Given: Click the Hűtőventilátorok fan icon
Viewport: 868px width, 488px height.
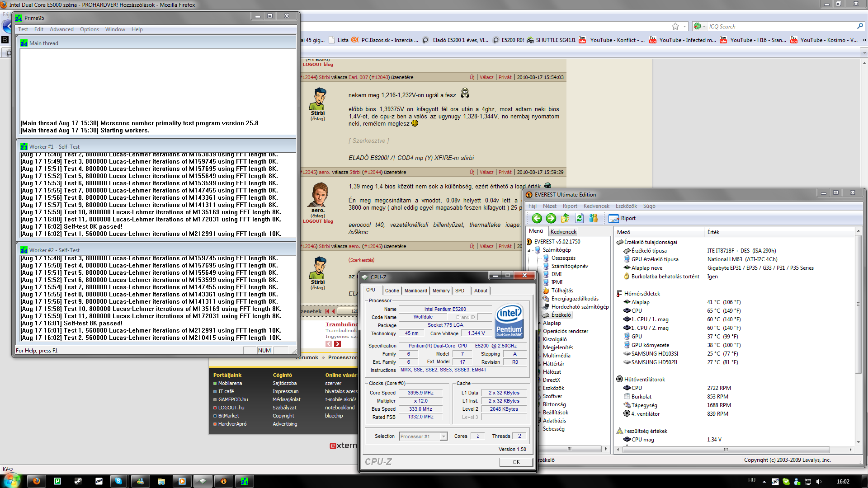Looking at the screenshot, I should [x=619, y=380].
